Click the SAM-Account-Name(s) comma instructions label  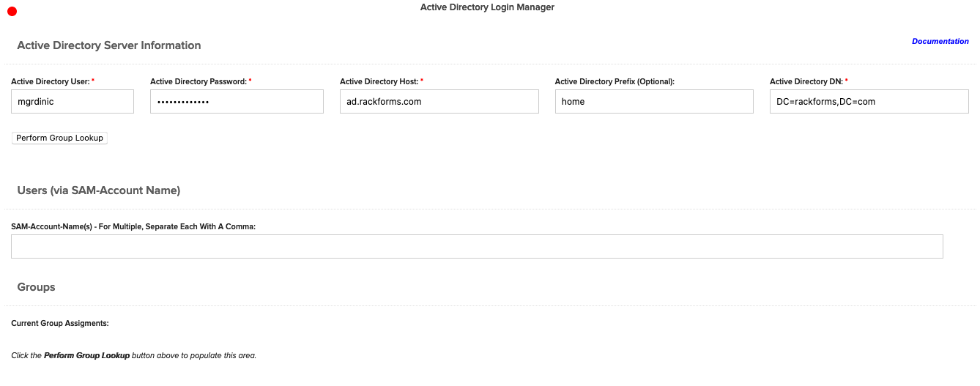pos(133,227)
